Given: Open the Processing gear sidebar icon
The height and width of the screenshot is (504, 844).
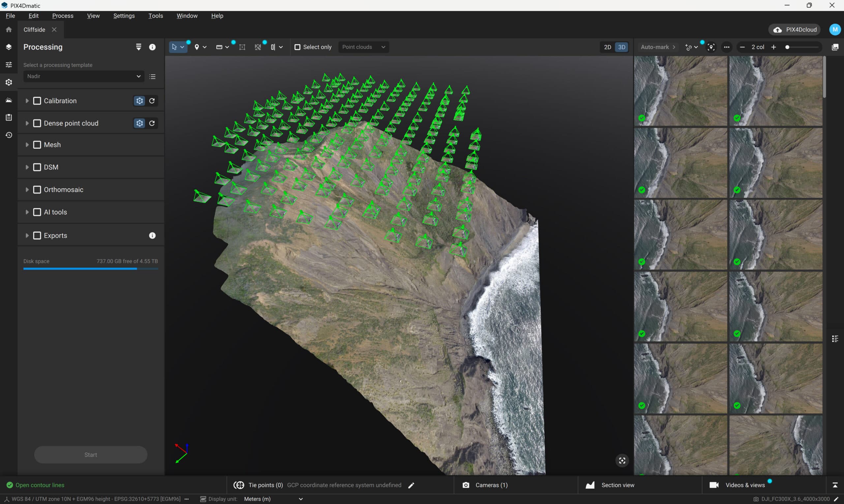Looking at the screenshot, I should (9, 82).
